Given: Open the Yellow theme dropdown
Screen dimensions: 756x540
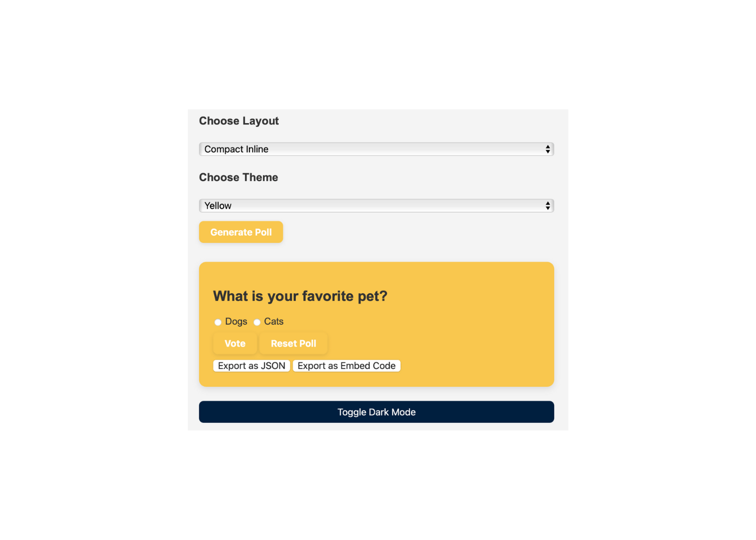Looking at the screenshot, I should coord(376,206).
